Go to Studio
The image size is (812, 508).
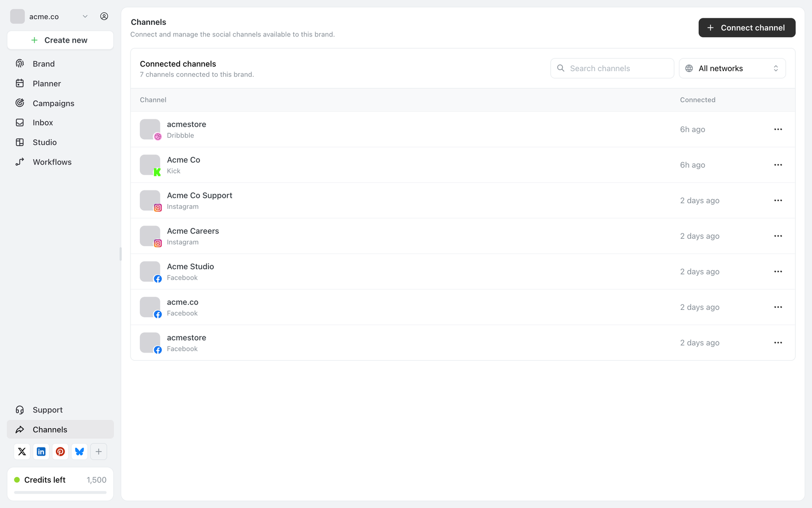point(60,142)
